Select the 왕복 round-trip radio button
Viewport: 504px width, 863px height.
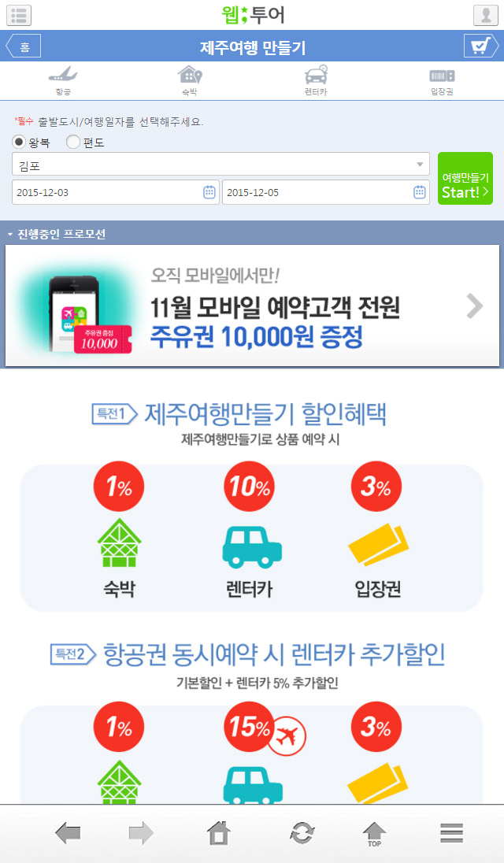coord(19,142)
